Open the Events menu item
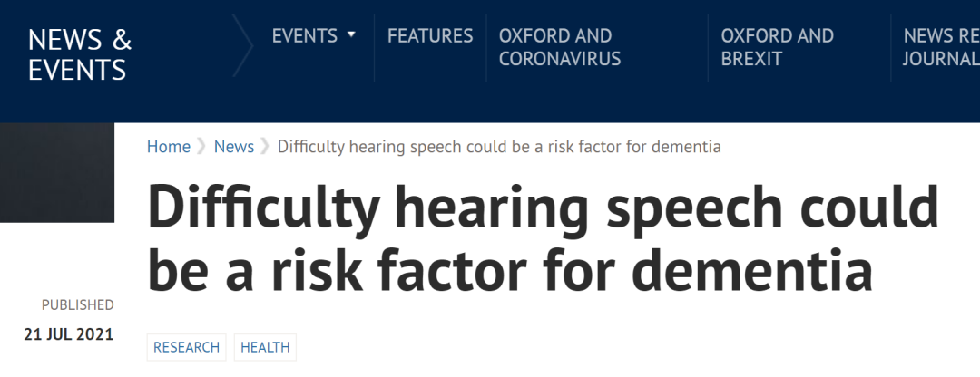Viewport: 980px width, 377px height. click(x=304, y=35)
